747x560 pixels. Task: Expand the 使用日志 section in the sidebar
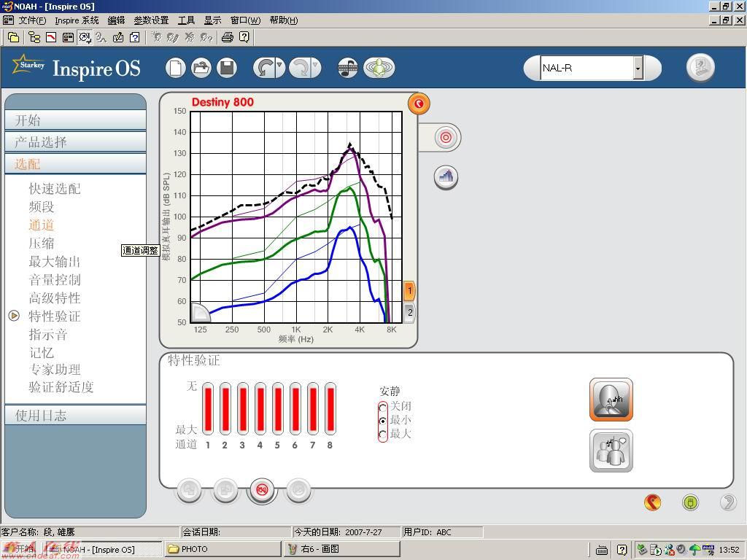[x=75, y=415]
